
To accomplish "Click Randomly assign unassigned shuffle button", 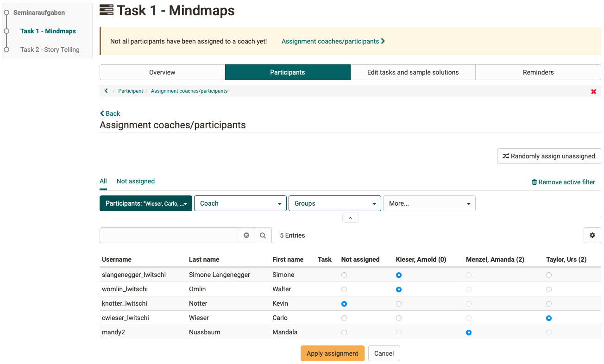I will click(x=548, y=156).
